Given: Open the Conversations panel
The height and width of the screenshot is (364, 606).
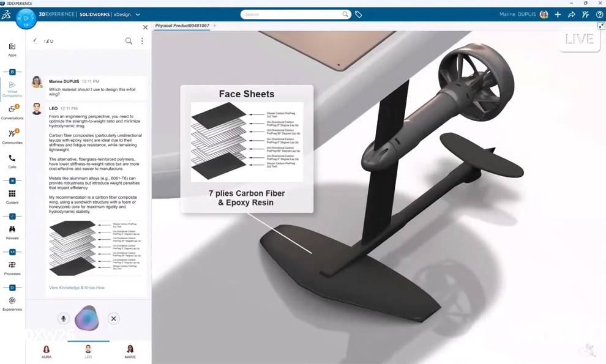Looking at the screenshot, I should pos(12,111).
